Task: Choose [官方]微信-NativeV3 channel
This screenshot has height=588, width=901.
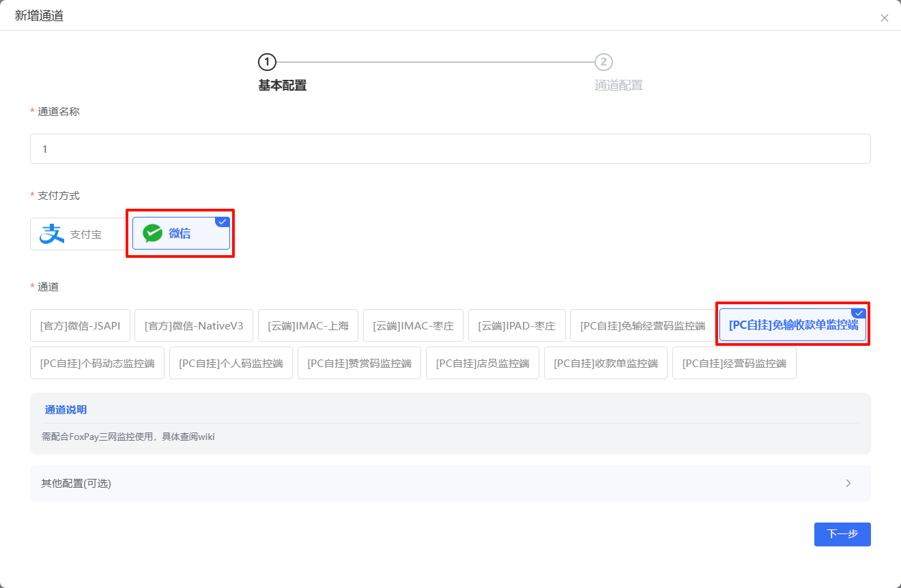Action: pyautogui.click(x=194, y=325)
